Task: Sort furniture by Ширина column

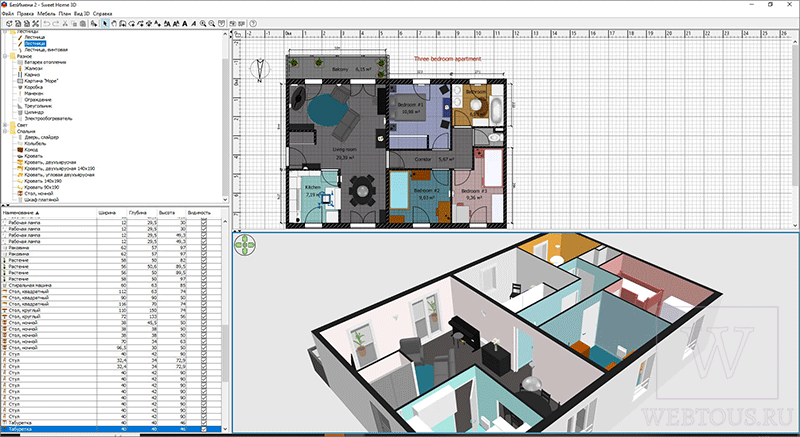Action: [112, 213]
